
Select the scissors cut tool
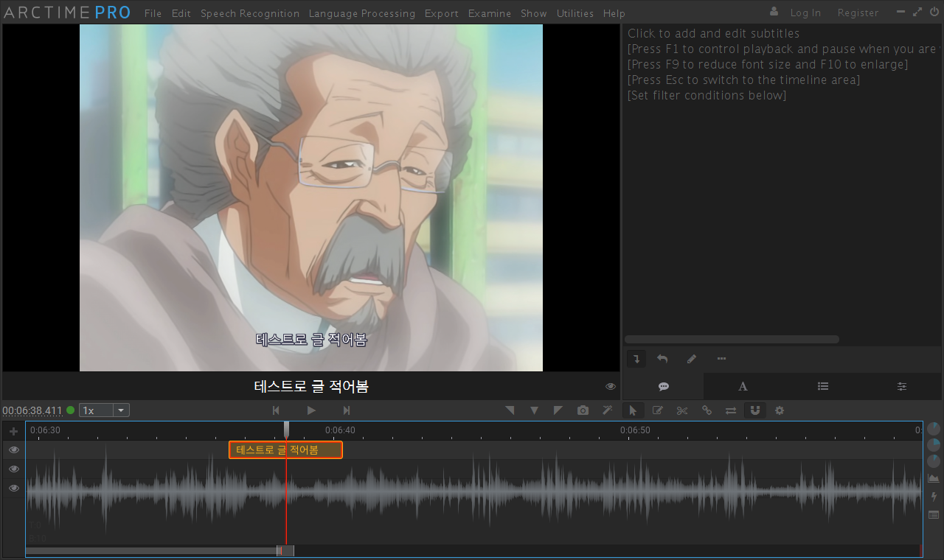pos(682,410)
